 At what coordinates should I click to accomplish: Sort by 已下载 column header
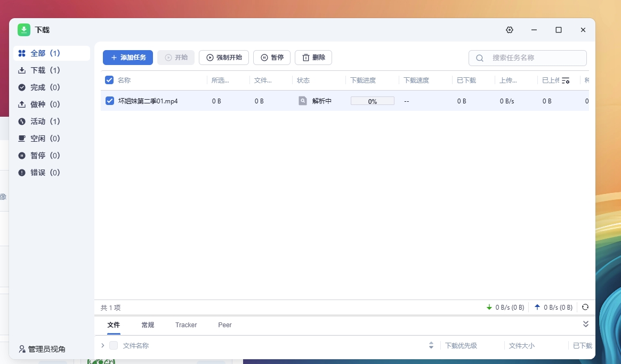(466, 80)
